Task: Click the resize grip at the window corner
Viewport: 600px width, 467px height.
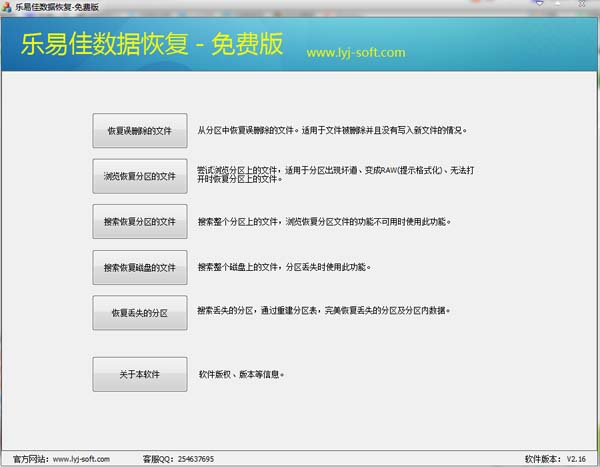Action: pos(594,461)
